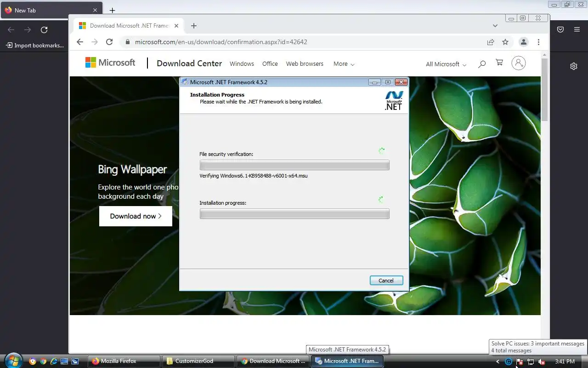Click the Microsoft logo on the page
Viewport: 588px width, 368px height.
click(x=110, y=63)
